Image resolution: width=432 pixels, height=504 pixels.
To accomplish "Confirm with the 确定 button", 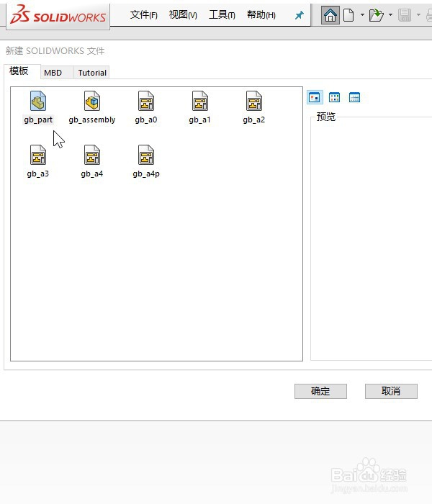I will pyautogui.click(x=320, y=391).
